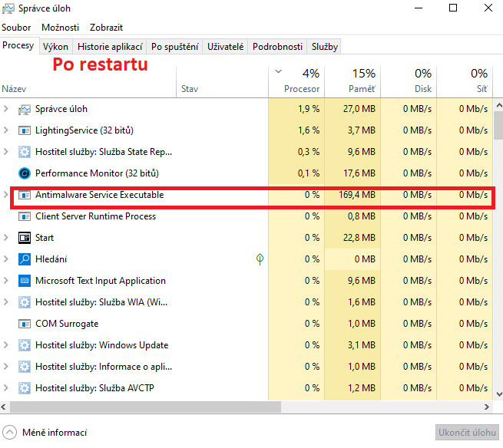Open the Soubor menu
Screen dimensions: 503x448
pos(16,28)
